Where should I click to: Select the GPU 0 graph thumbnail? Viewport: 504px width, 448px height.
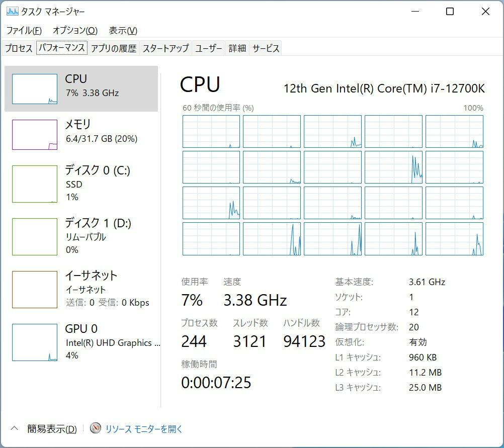pos(35,342)
